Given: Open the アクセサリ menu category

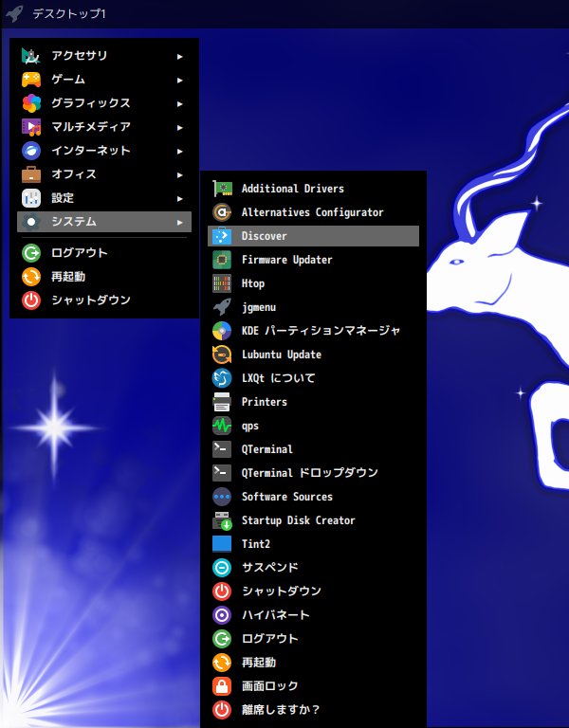Looking at the screenshot, I should (x=104, y=56).
